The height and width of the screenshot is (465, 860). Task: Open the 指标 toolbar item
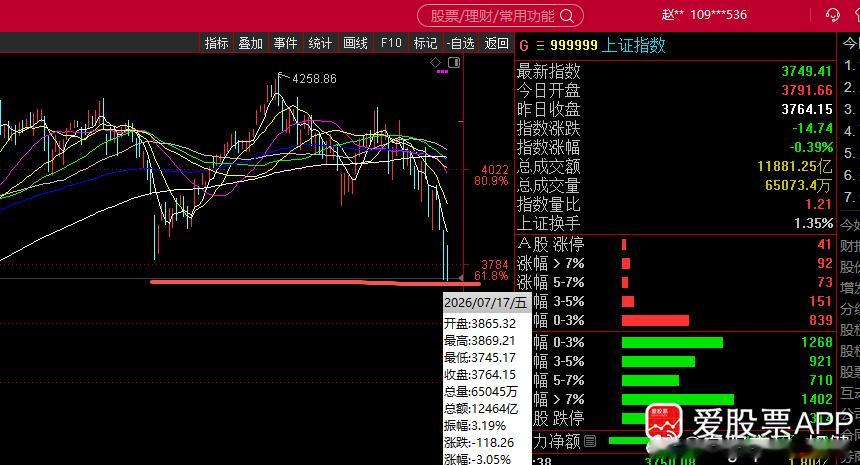[x=216, y=43]
